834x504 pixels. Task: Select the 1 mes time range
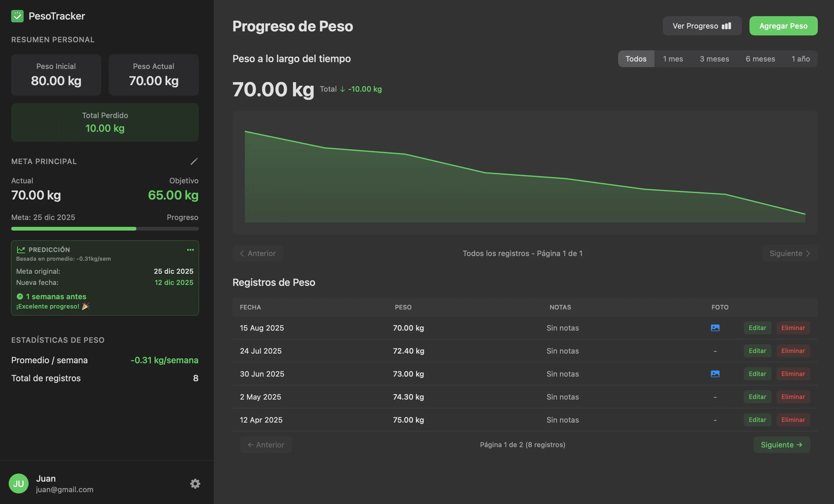(673, 58)
